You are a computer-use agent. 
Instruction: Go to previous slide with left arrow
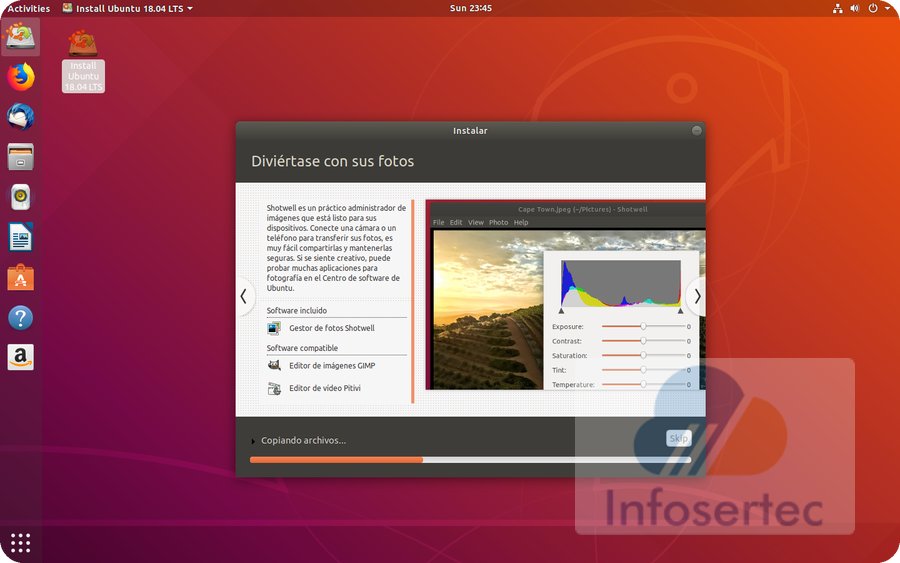[x=243, y=296]
